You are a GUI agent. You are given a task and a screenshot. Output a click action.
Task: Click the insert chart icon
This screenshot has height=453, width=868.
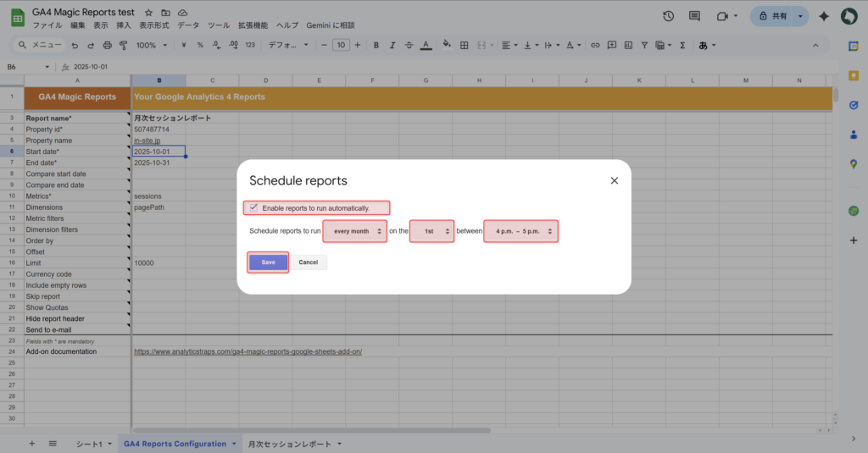point(628,46)
